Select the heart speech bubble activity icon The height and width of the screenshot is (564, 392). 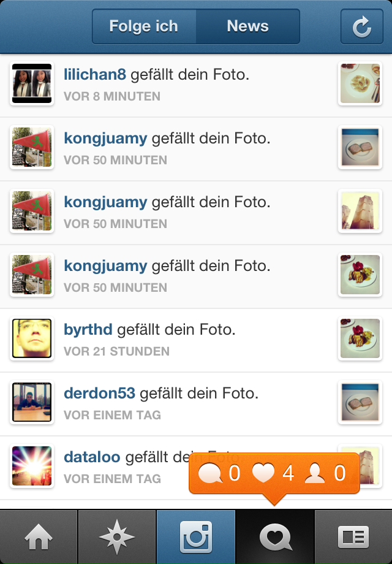tap(275, 538)
